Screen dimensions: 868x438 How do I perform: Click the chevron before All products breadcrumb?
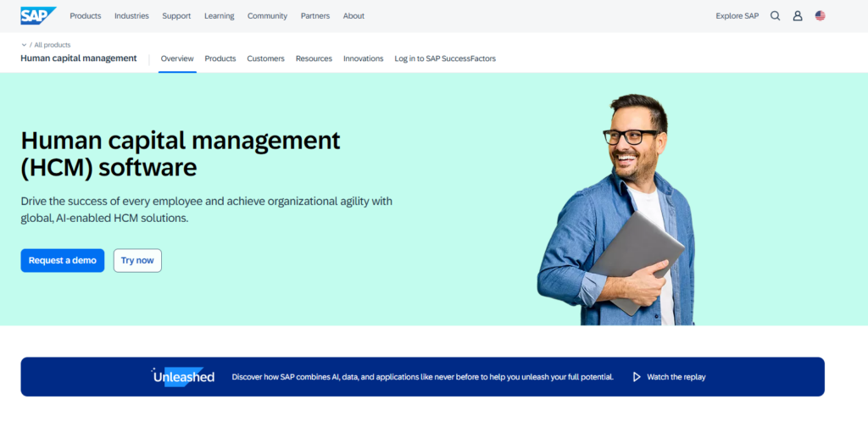(x=24, y=45)
